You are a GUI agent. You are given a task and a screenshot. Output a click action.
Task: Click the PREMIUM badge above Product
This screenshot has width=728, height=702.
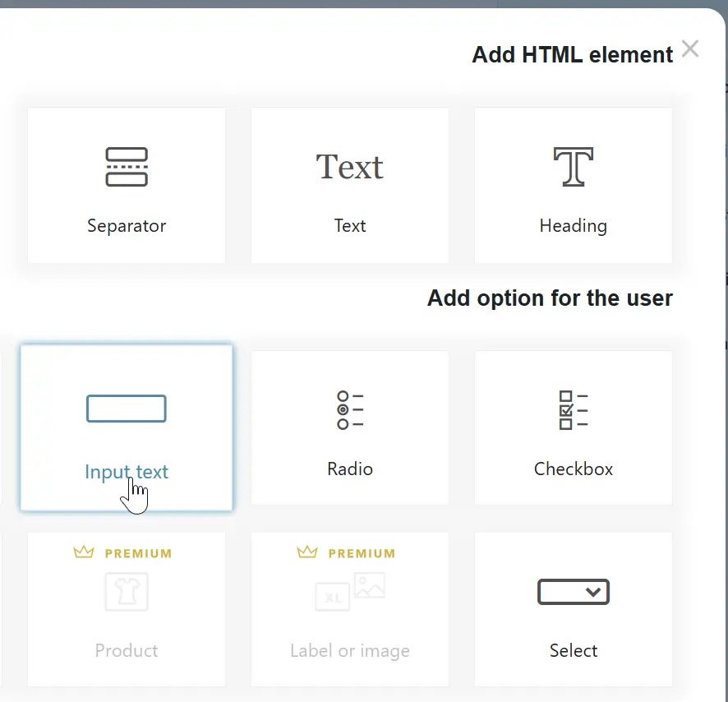click(x=123, y=553)
